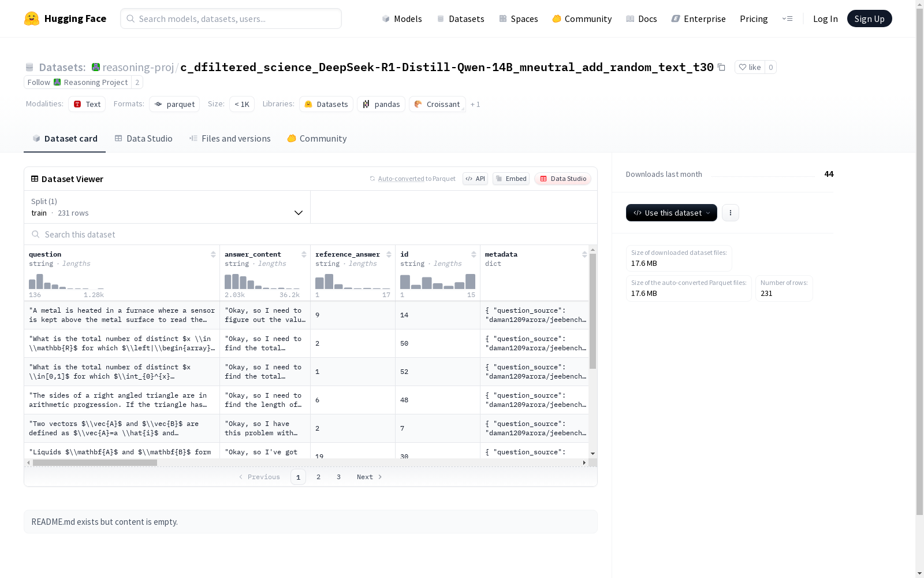Open the Files and versions tab
The width and height of the screenshot is (924, 578).
(x=230, y=139)
